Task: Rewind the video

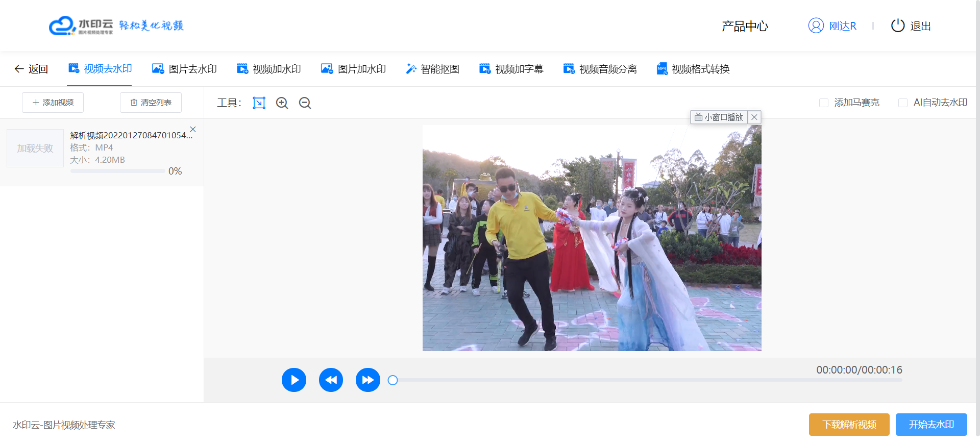Action: pos(331,380)
